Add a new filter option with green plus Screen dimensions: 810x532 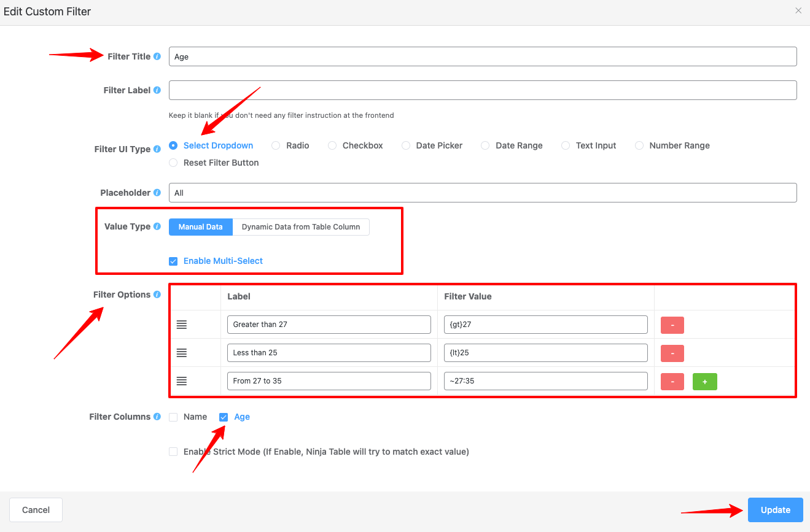(x=705, y=381)
